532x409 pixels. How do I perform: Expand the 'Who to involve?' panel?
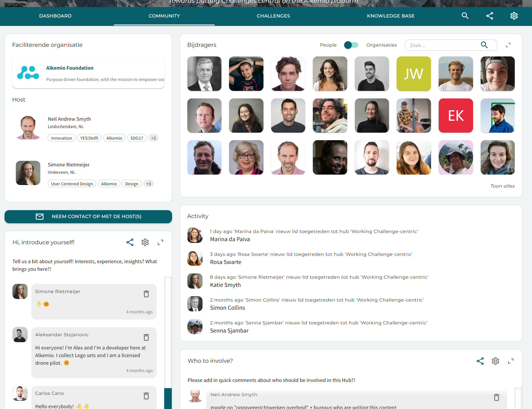(x=511, y=361)
